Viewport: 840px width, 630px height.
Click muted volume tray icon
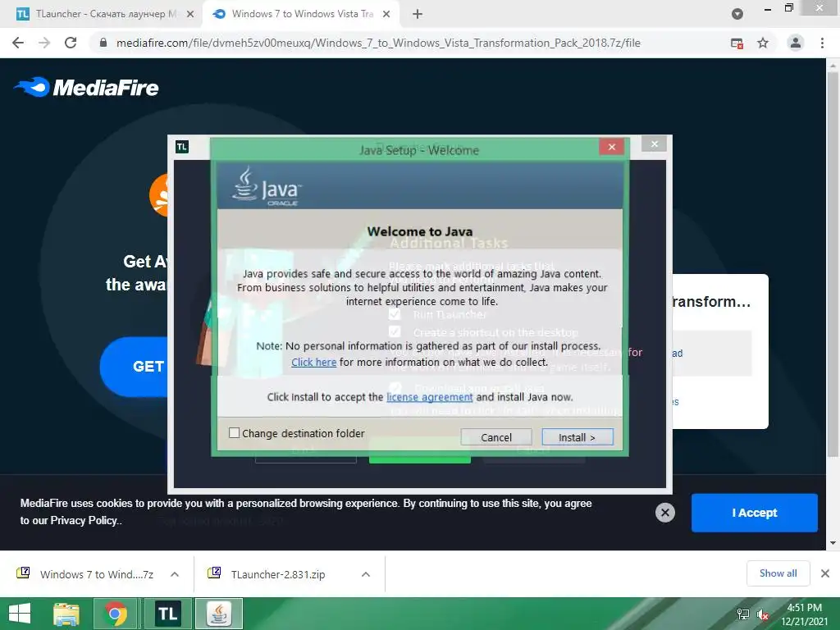763,614
